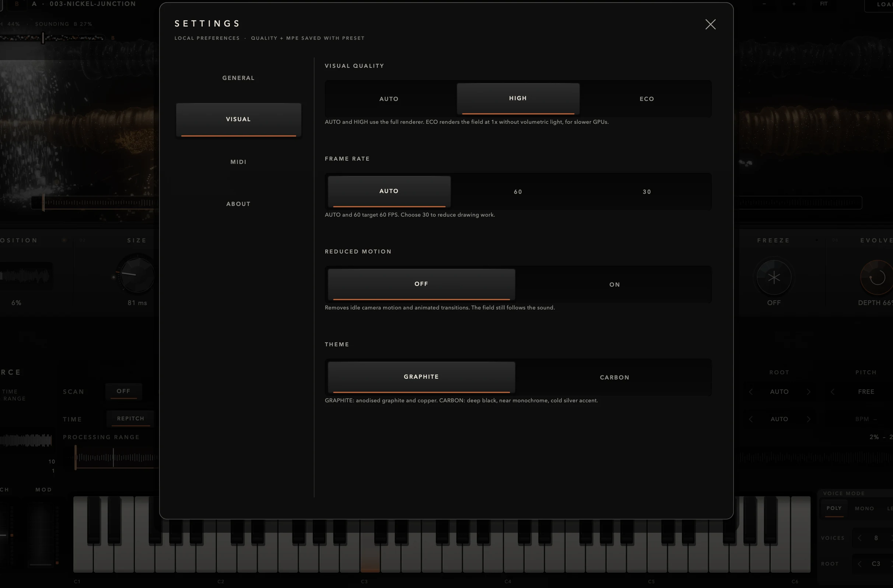This screenshot has height=588, width=893.
Task: Click the Size knob
Action: (x=137, y=275)
